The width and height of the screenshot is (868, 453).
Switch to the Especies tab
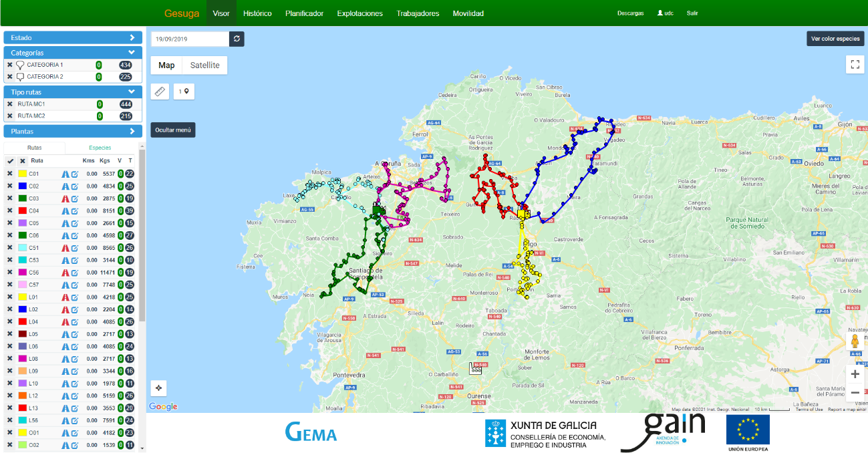[100, 148]
